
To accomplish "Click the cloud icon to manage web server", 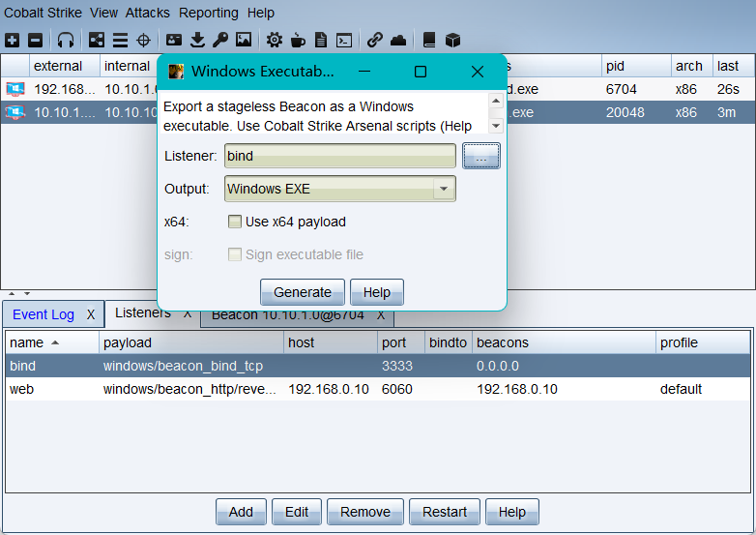I will [398, 40].
